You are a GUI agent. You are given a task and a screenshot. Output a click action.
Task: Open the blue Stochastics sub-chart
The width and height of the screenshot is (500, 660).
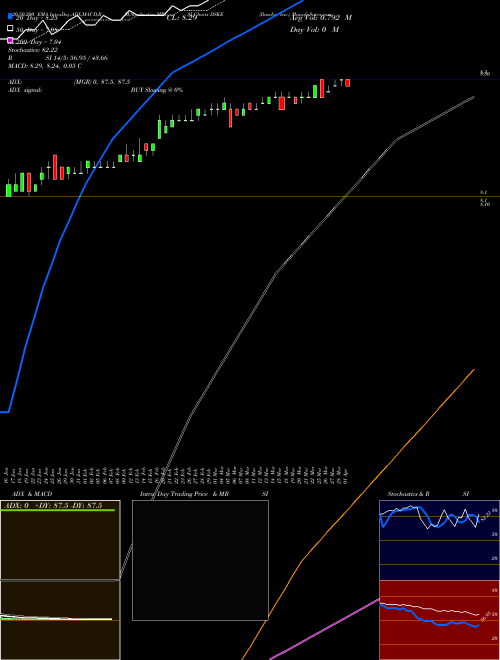pyautogui.click(x=439, y=540)
